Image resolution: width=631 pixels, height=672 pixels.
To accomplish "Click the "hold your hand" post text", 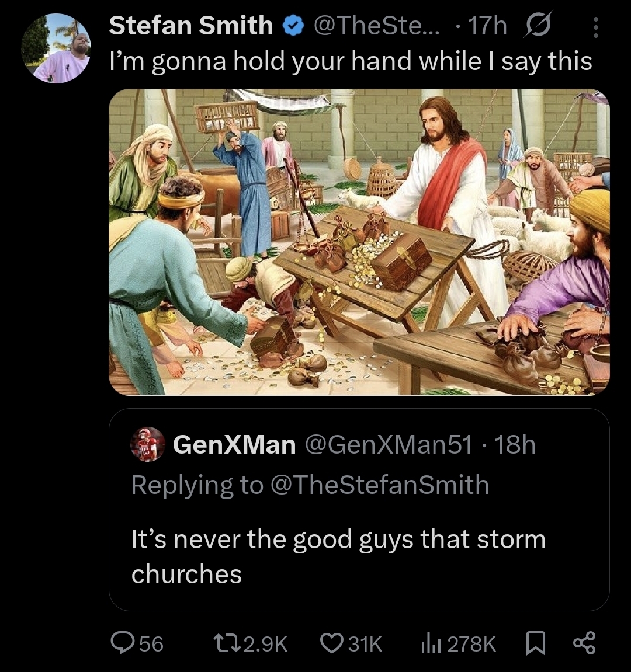I will click(351, 61).
